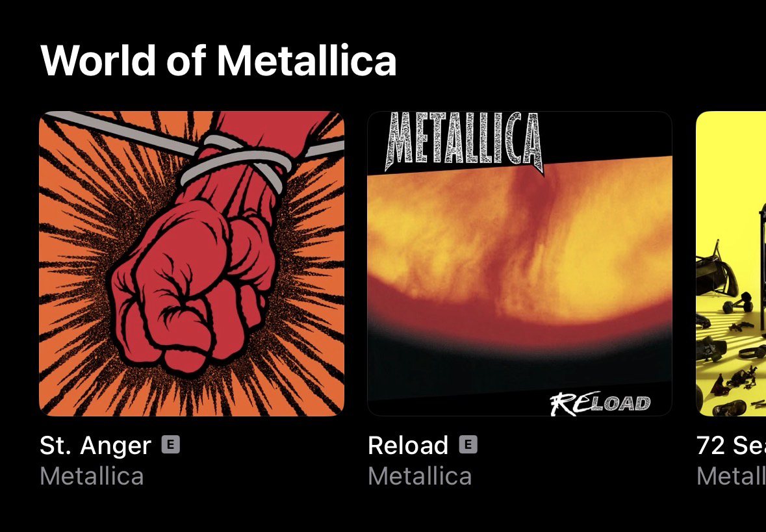Click the gray pole behind the St. Anger fist

coord(122,132)
